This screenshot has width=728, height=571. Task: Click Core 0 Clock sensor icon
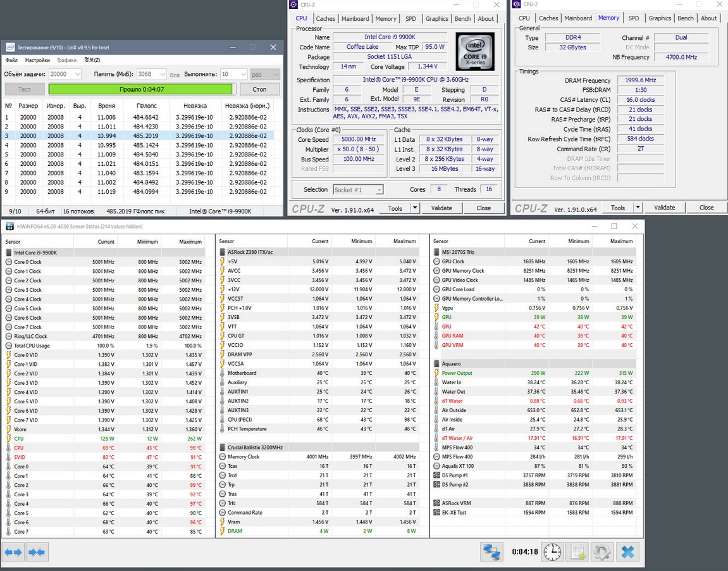point(8,262)
